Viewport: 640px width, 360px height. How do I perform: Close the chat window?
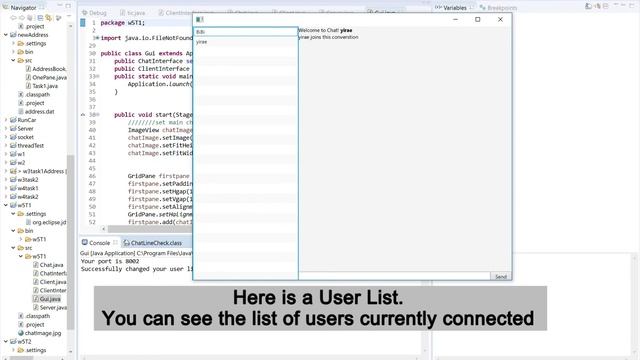point(500,19)
